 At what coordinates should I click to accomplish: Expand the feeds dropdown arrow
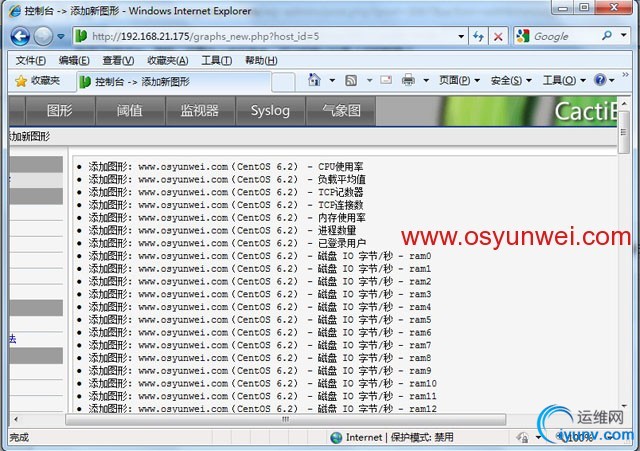369,80
